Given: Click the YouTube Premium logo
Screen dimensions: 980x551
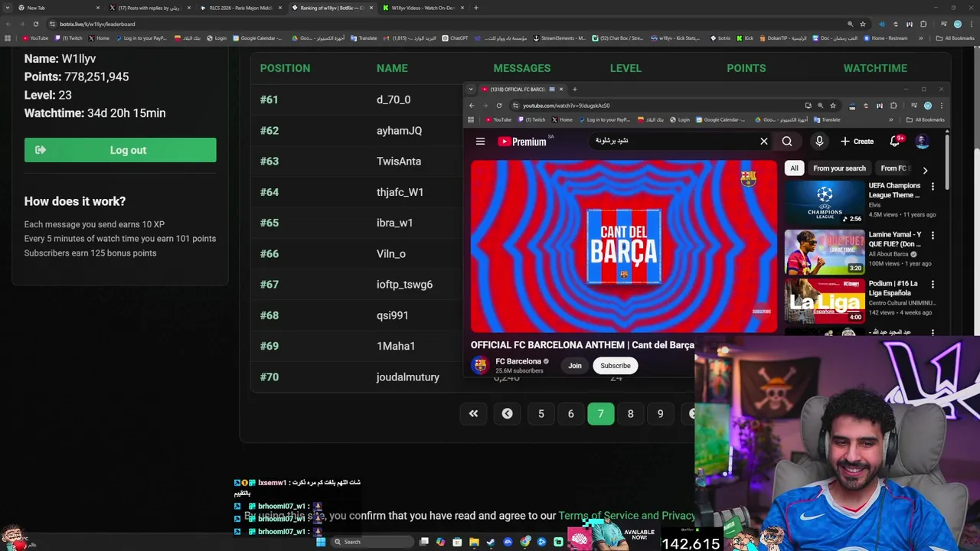Looking at the screenshot, I should tap(522, 142).
